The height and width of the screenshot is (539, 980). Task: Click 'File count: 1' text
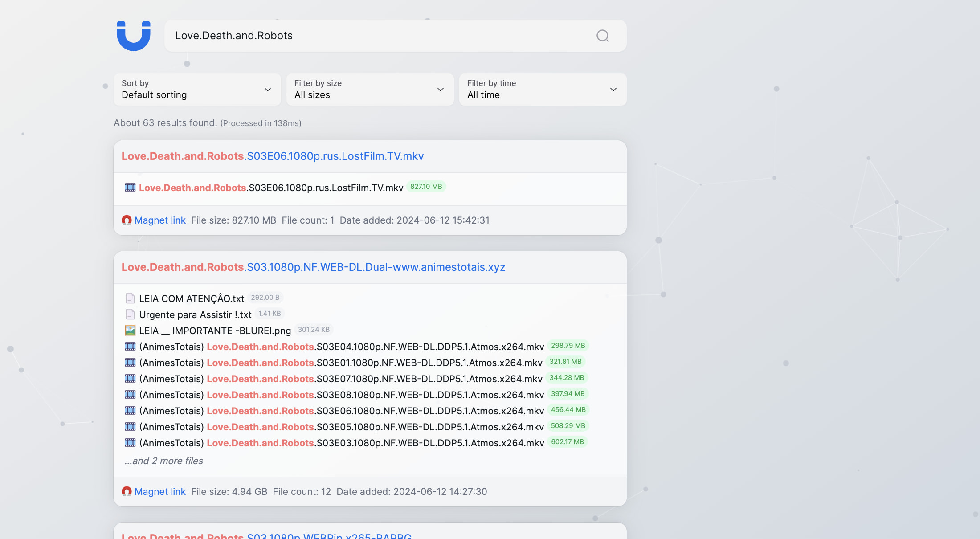point(308,220)
